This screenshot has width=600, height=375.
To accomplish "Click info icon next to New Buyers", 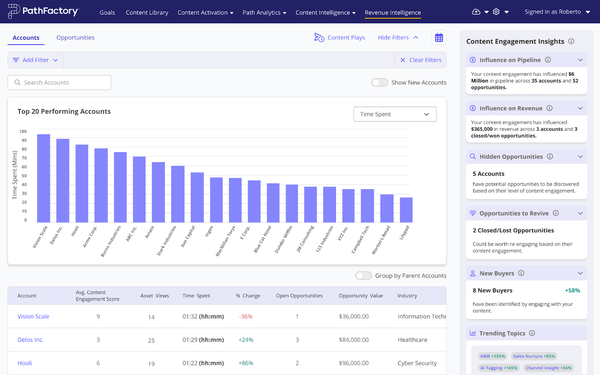I will tap(521, 273).
